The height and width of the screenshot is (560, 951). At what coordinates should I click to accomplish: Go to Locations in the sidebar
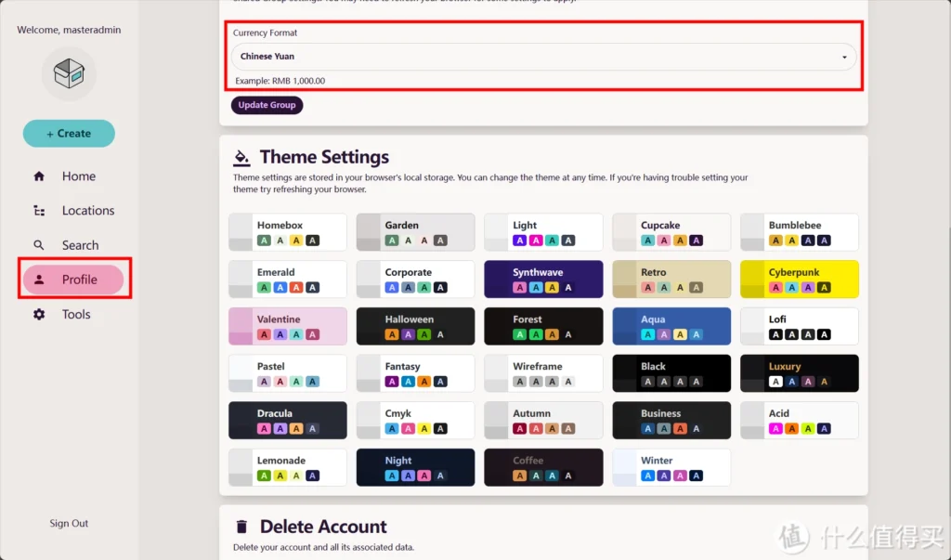pos(87,211)
